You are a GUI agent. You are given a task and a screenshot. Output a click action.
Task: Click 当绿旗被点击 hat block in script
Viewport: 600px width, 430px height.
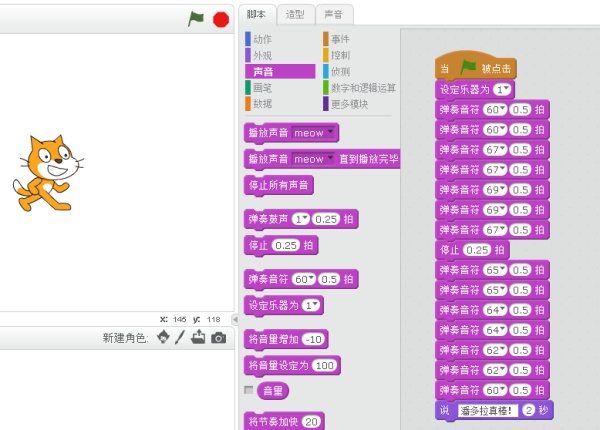(x=476, y=67)
